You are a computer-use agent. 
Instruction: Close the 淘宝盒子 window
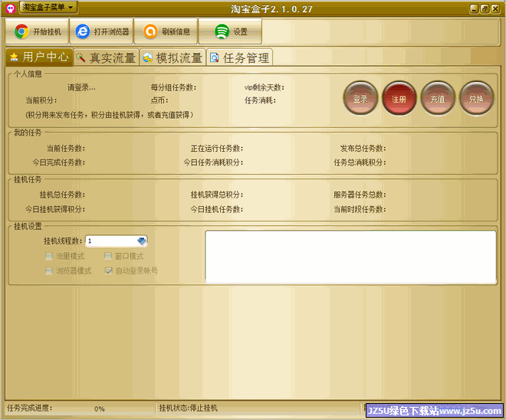[495, 8]
